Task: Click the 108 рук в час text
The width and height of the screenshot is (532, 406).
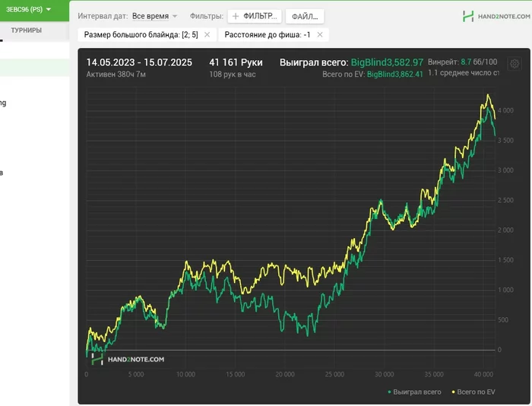Action: click(233, 75)
